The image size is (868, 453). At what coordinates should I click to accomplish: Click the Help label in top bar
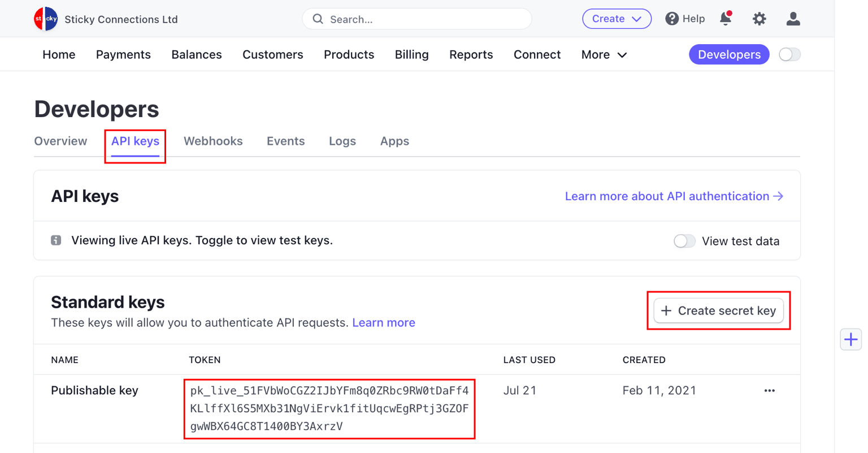pos(694,19)
